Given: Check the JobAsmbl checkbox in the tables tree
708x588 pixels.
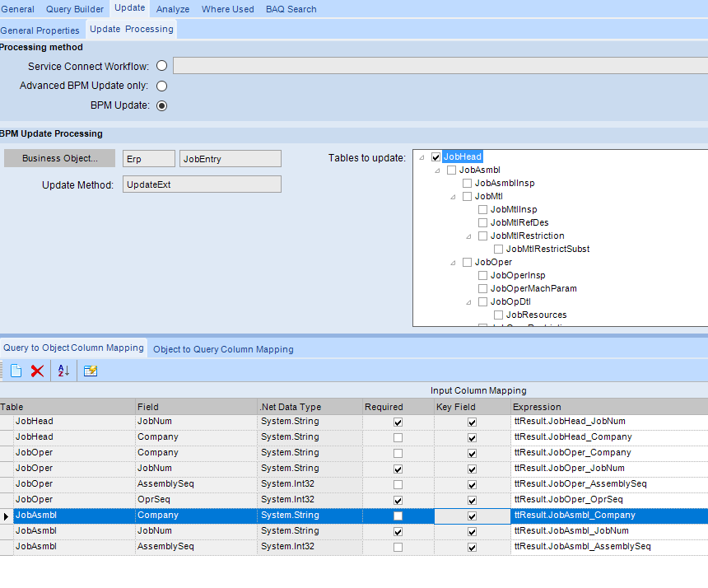Looking at the screenshot, I should [x=452, y=170].
